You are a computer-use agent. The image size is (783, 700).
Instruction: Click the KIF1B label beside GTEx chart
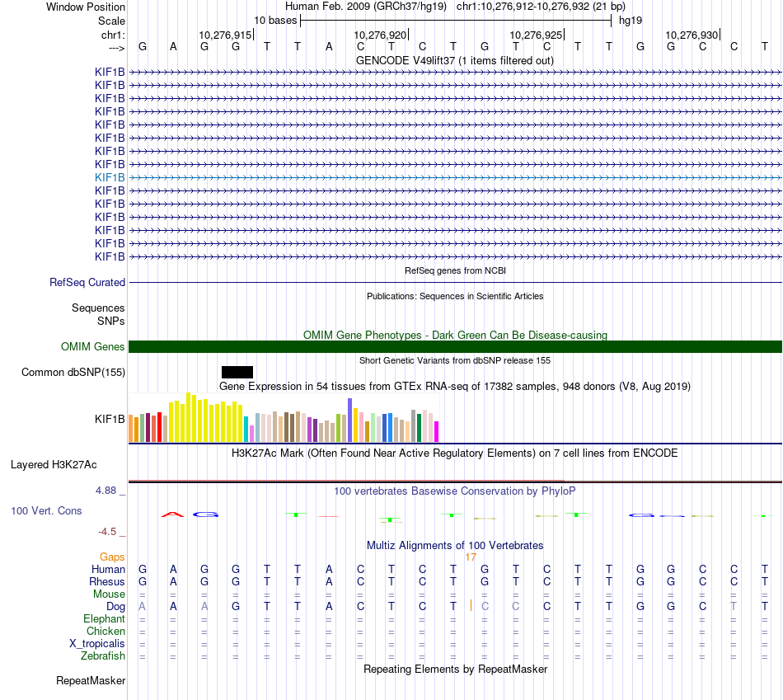[x=110, y=419]
